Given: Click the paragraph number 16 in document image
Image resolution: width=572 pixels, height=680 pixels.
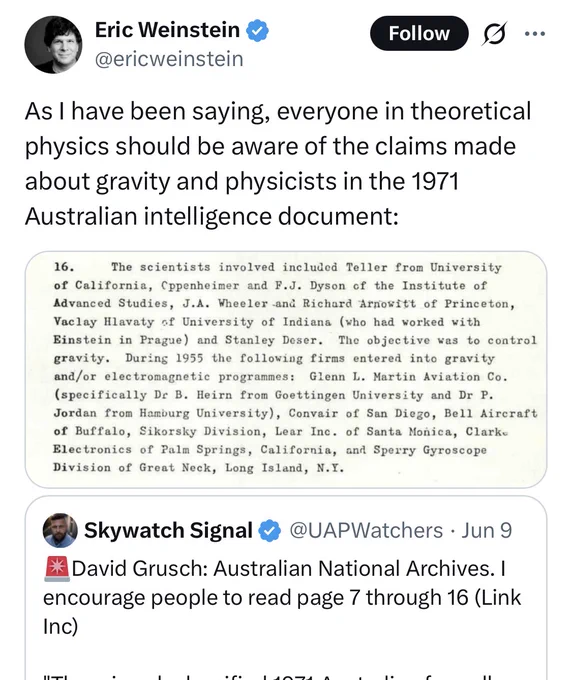Looking at the screenshot, I should tap(64, 267).
